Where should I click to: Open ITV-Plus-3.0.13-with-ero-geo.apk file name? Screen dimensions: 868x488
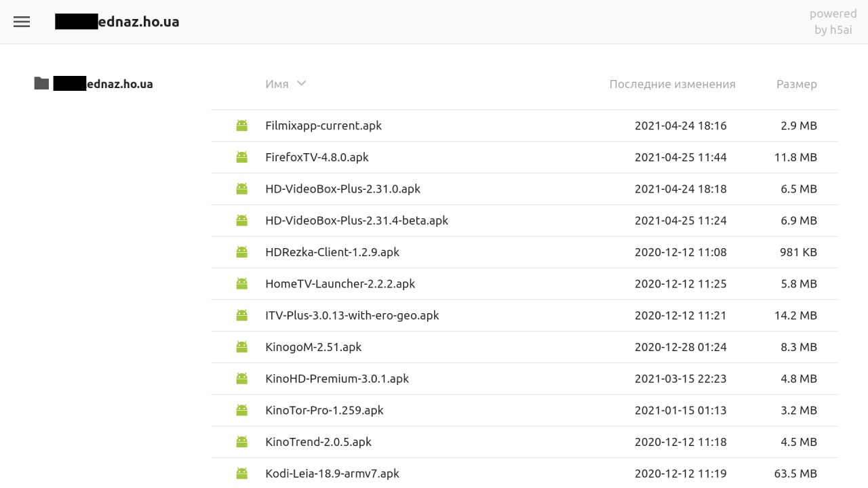352,315
